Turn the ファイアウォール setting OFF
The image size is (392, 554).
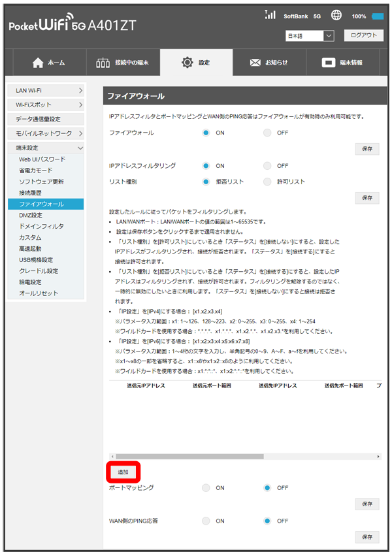pyautogui.click(x=267, y=133)
